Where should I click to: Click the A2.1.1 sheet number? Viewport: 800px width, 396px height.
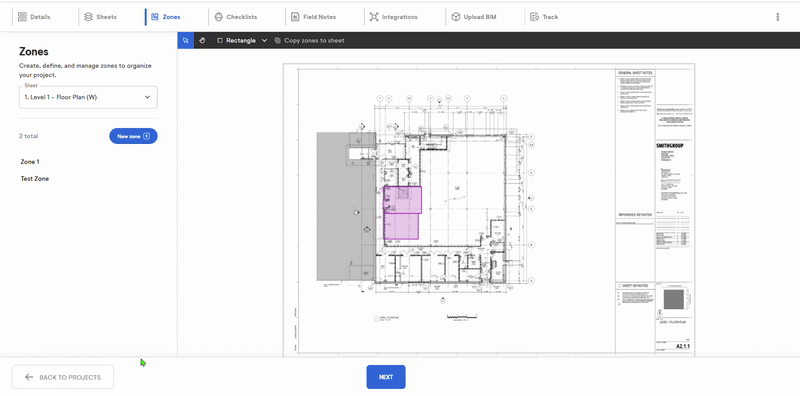tap(683, 346)
